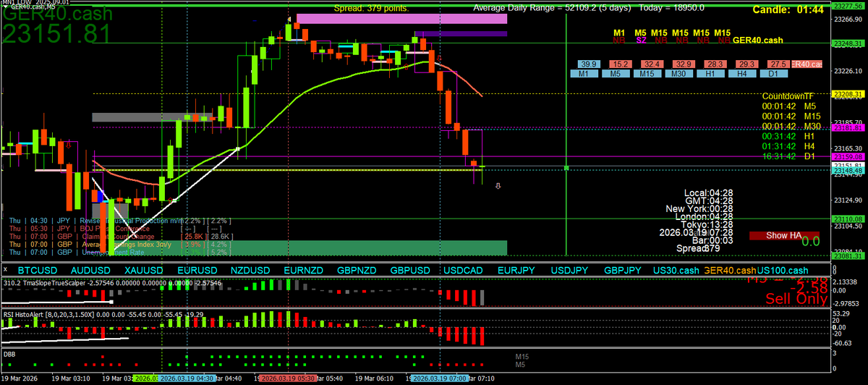Click the green 23277.56 price label

pyautogui.click(x=846, y=6)
